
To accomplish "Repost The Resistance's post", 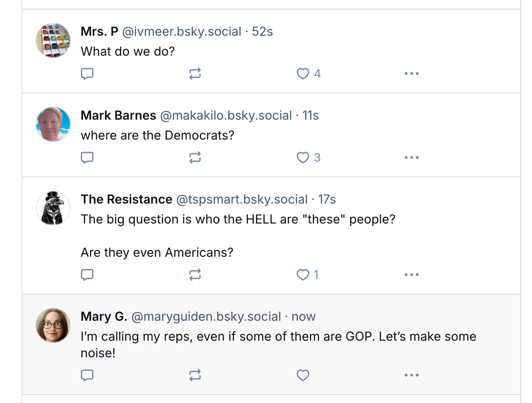I will click(x=195, y=275).
